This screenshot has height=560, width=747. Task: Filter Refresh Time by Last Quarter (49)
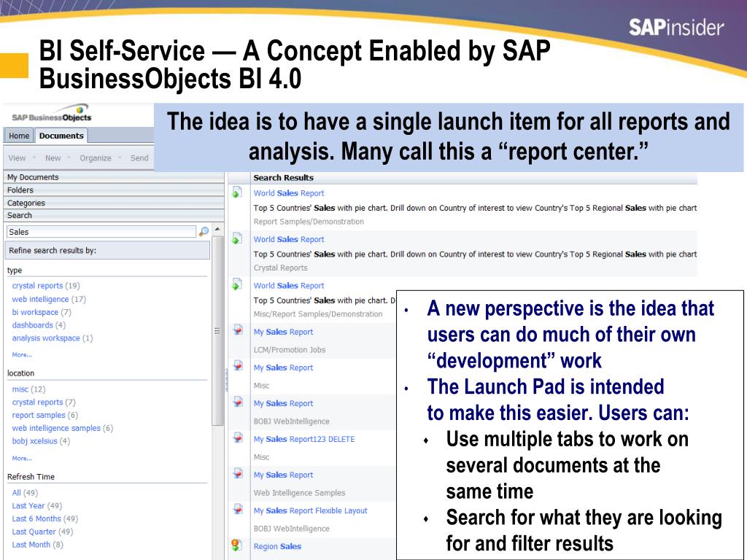click(44, 531)
